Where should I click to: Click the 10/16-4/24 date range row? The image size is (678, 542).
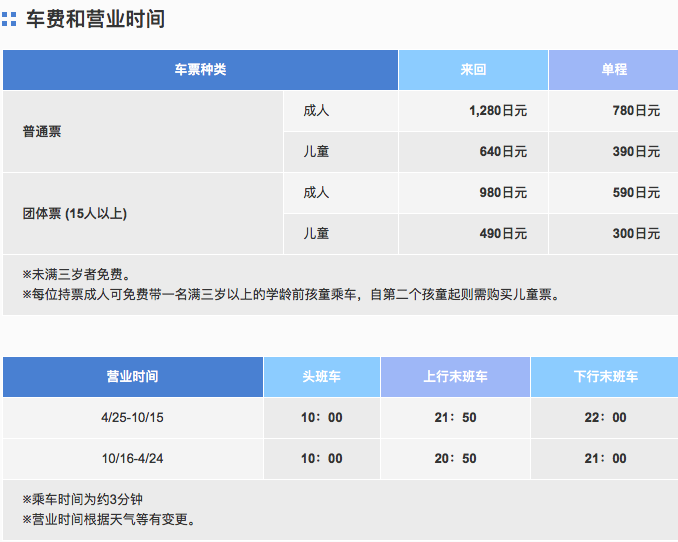pyautogui.click(x=132, y=458)
